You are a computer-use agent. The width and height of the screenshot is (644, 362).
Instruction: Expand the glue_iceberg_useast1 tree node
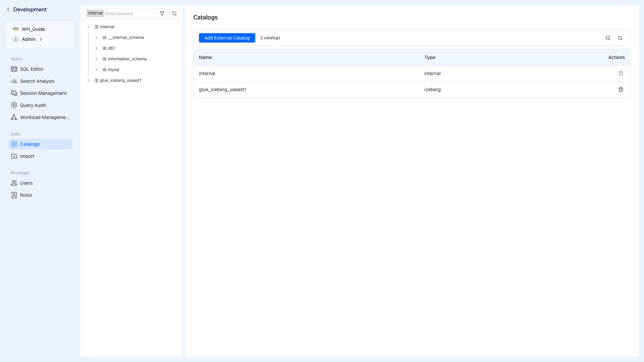click(89, 80)
